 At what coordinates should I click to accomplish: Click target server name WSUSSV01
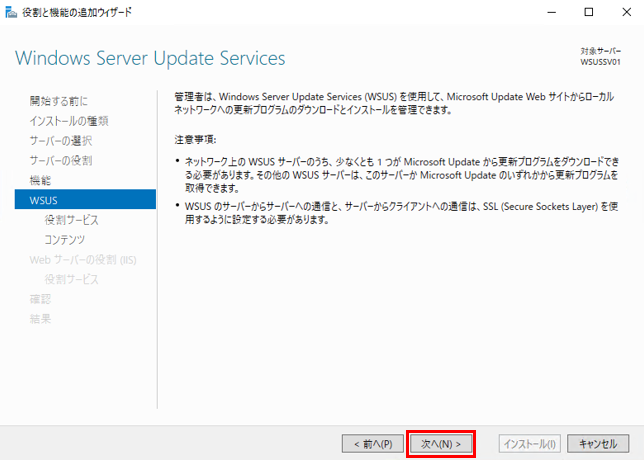(x=600, y=62)
